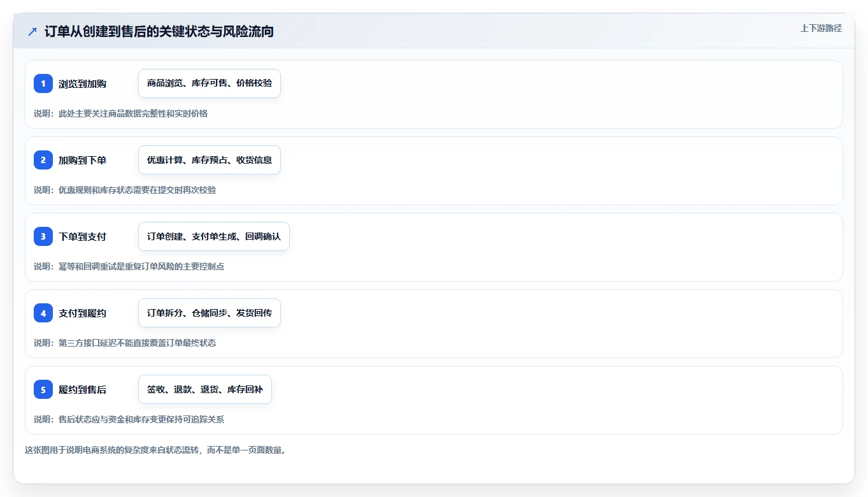Screen dimensions: 868x497
Task: Click the footer caption about 电商系统的复杂度
Action: 156,450
